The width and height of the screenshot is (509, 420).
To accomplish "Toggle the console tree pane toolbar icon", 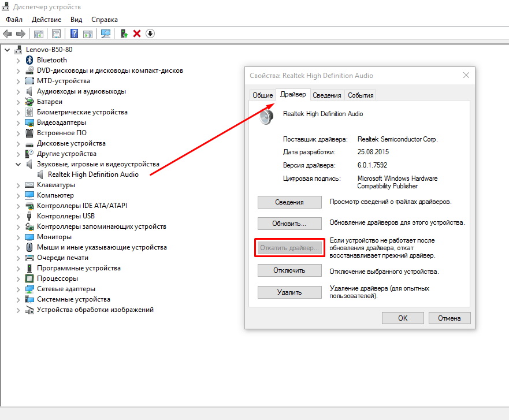I will point(38,34).
